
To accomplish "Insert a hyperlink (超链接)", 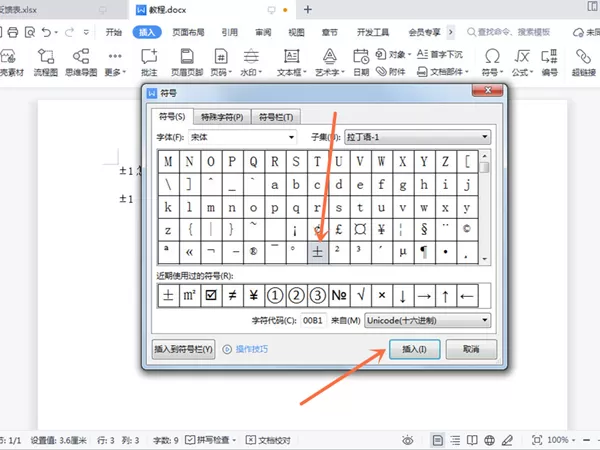I will coord(584,62).
